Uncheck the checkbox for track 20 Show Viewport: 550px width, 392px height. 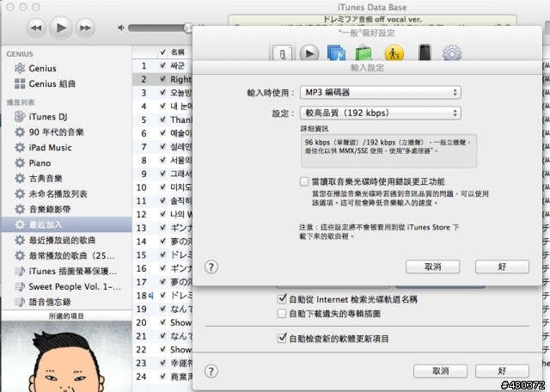(x=162, y=322)
